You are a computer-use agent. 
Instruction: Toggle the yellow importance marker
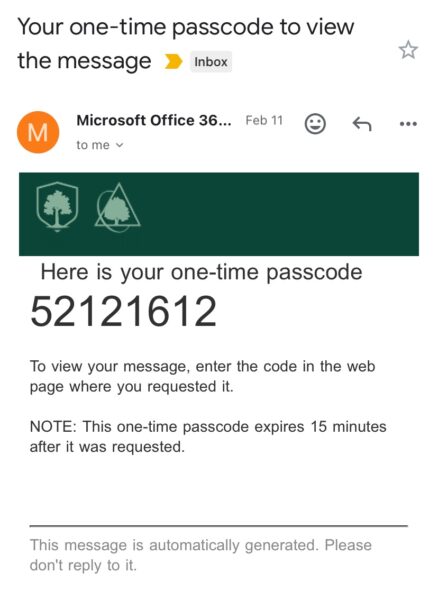click(173, 62)
